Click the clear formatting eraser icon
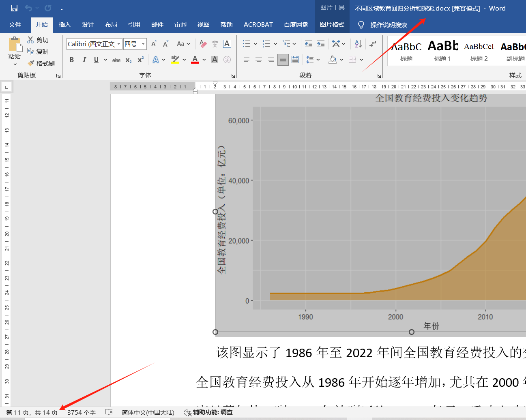 pos(203,44)
